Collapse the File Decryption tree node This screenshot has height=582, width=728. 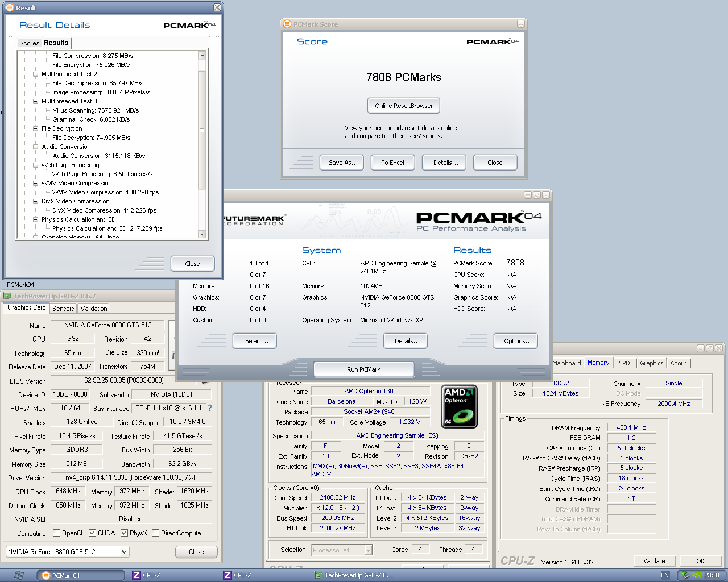35,128
